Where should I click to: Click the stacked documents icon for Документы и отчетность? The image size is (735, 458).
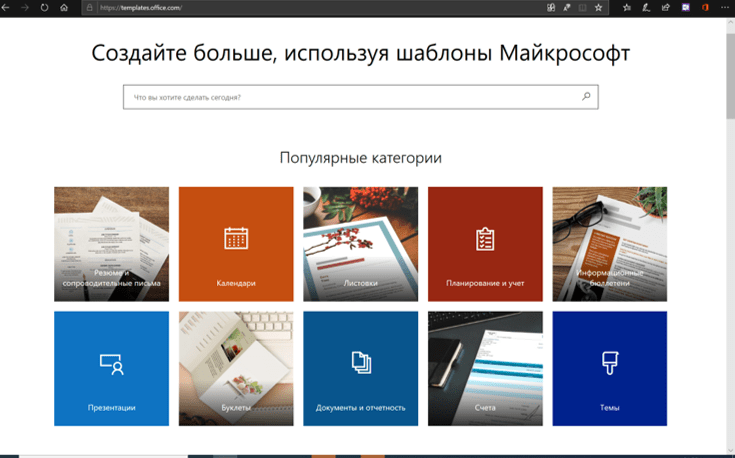click(361, 362)
